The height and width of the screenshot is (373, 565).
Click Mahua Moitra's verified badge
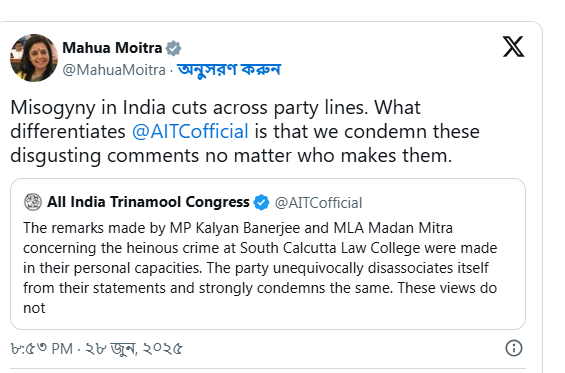(x=173, y=48)
